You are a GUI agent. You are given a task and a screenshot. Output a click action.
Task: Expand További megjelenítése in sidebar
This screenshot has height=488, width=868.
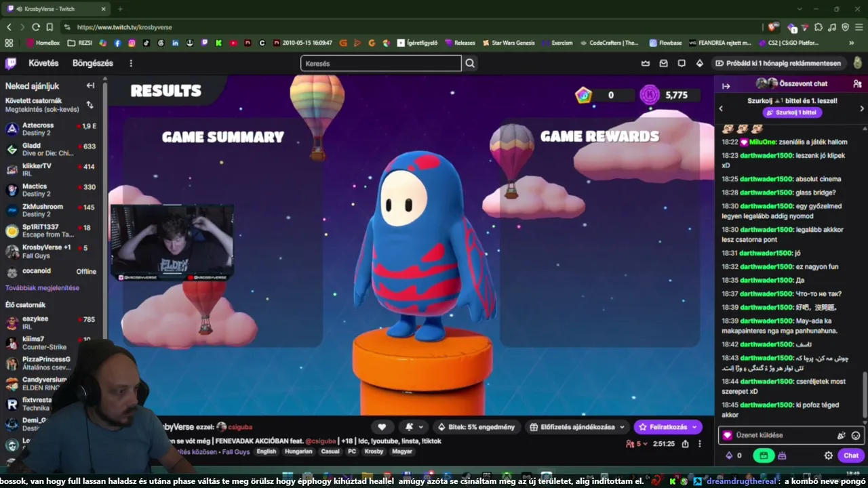point(42,287)
